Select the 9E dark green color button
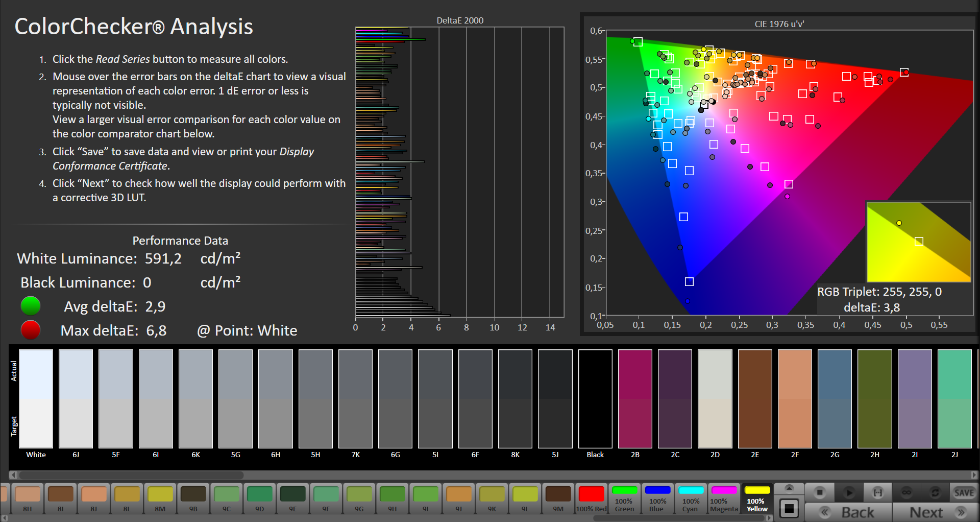This screenshot has width=980, height=522. click(292, 499)
